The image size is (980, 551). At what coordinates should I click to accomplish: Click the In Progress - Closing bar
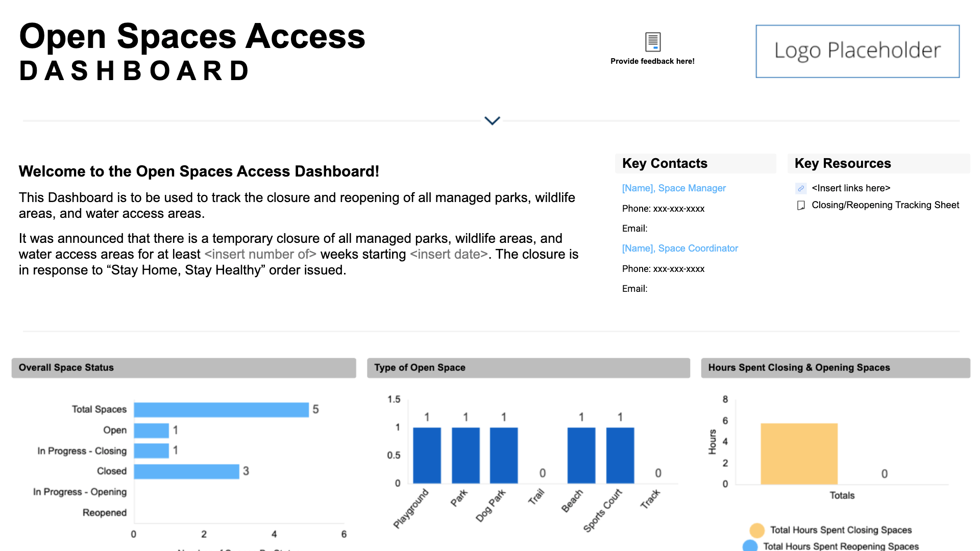point(152,451)
